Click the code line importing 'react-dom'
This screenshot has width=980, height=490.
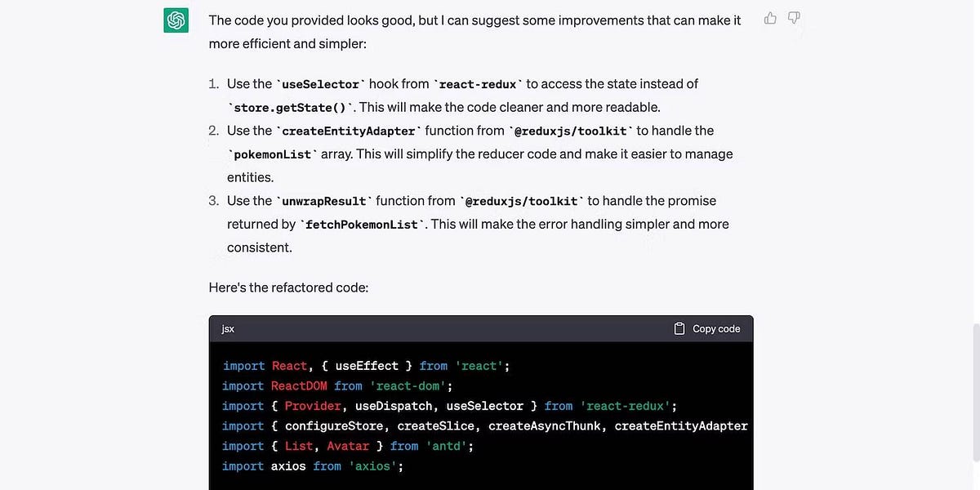coord(337,385)
